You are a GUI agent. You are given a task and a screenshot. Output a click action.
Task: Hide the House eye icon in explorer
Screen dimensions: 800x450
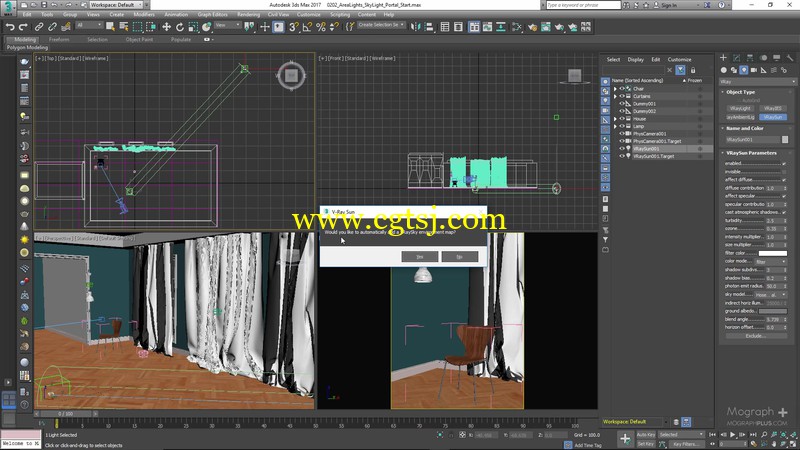pos(622,119)
